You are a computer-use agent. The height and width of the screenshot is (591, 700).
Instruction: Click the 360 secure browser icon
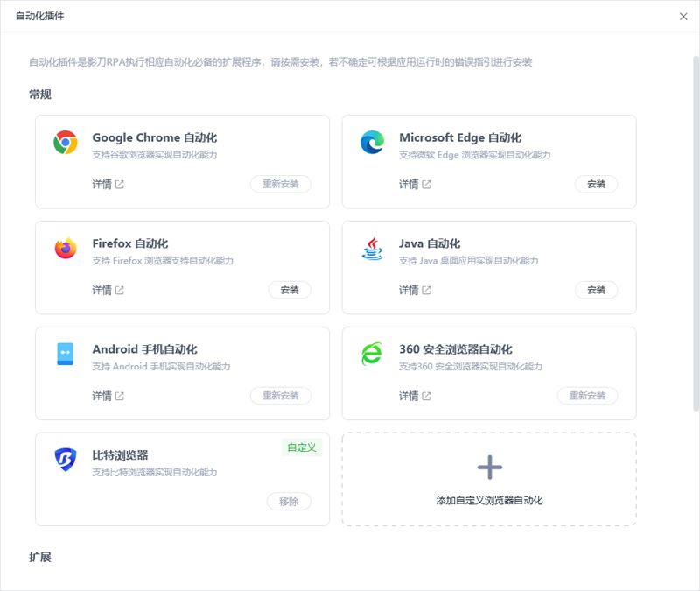click(x=372, y=354)
